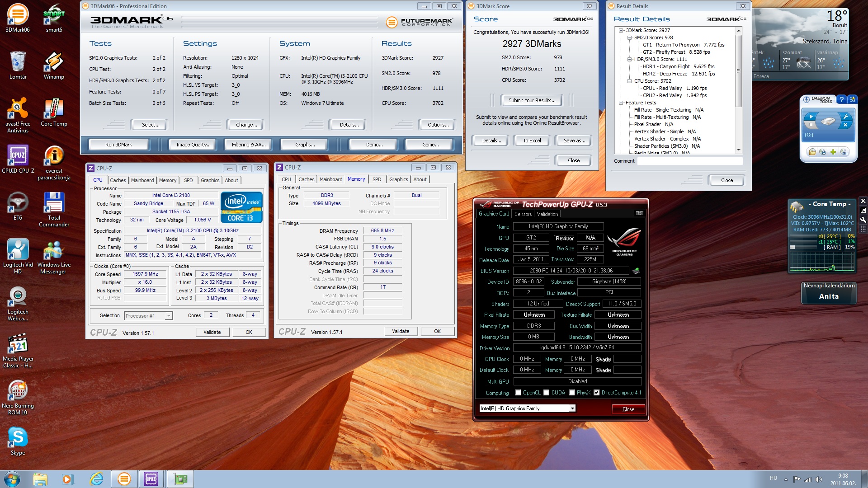The width and height of the screenshot is (868, 488).
Task: Open CPUID CPU-Z desktop icon
Action: point(18,159)
